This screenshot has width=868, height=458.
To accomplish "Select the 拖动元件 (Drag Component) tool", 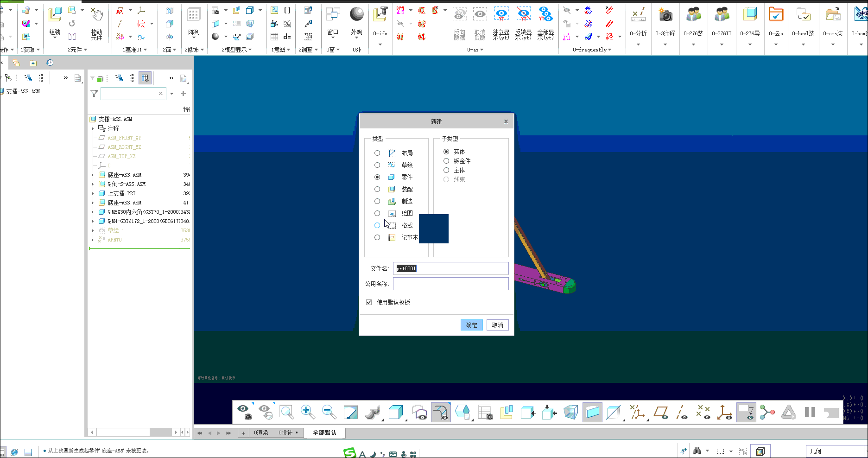I will 96,16.
